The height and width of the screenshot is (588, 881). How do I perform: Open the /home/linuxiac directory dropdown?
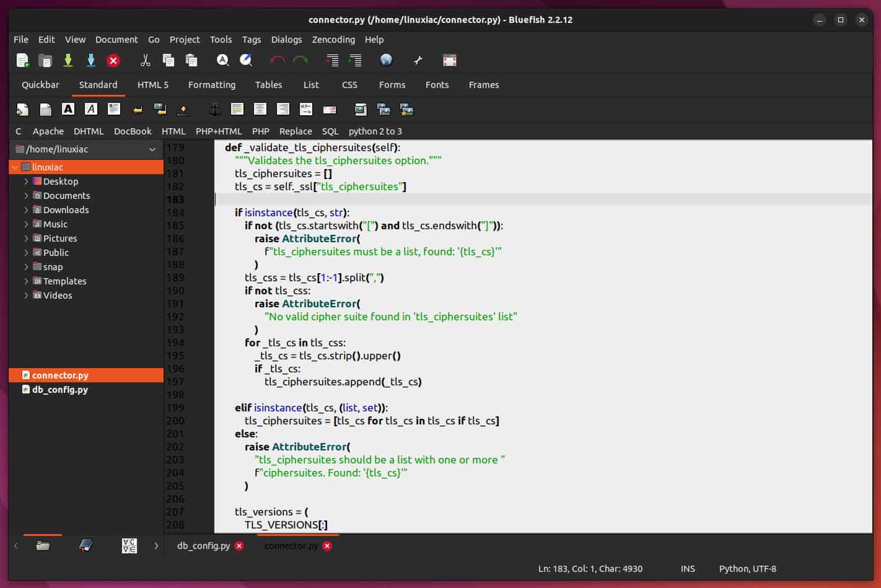[152, 149]
